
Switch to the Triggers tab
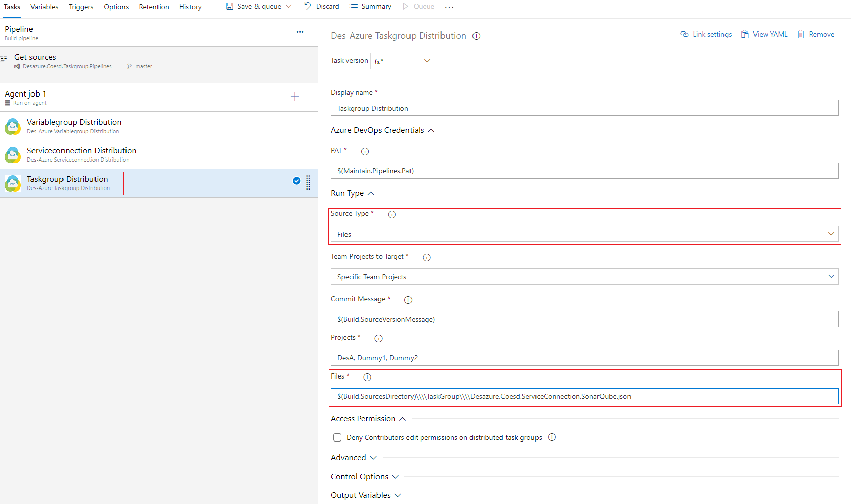(x=81, y=7)
